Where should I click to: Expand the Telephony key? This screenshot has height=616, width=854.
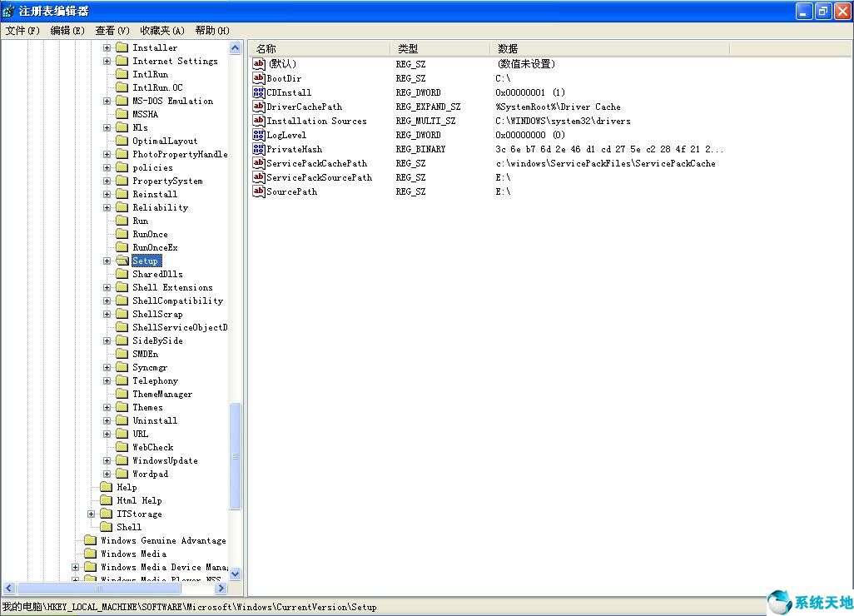(107, 380)
